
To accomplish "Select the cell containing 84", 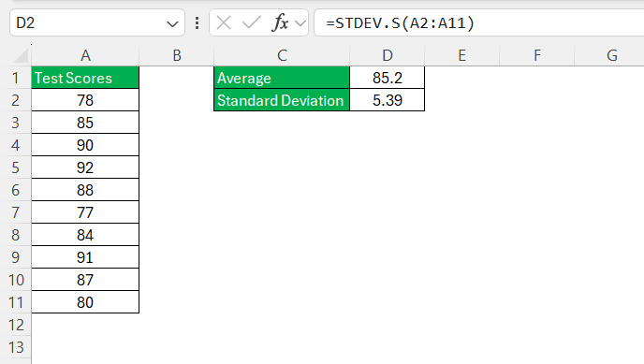I will [85, 235].
